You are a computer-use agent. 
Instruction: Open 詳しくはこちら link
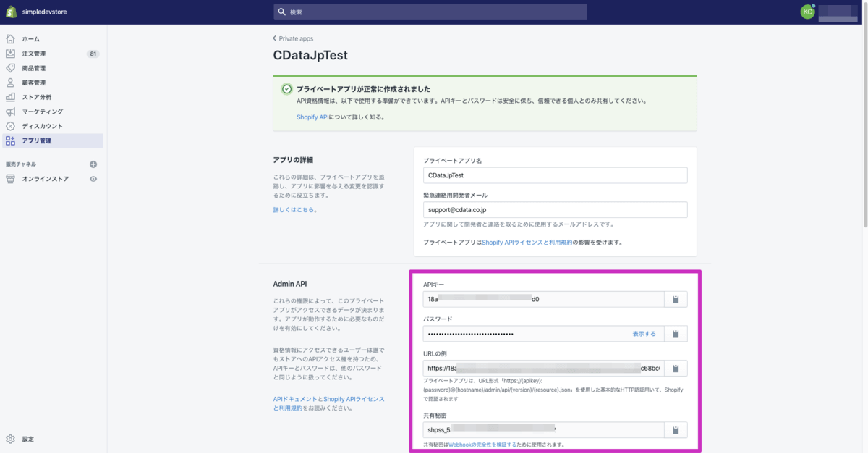(295, 209)
